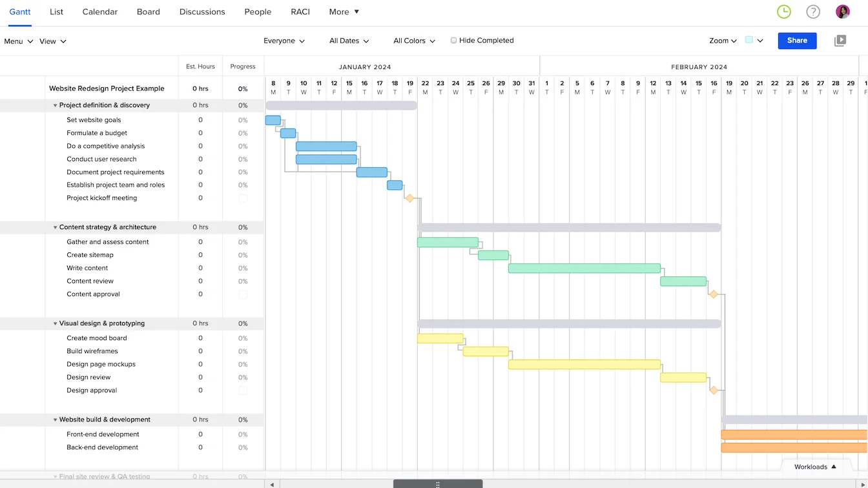Click the video walkthrough icon beside Share
The image size is (868, 488).
(x=840, y=40)
